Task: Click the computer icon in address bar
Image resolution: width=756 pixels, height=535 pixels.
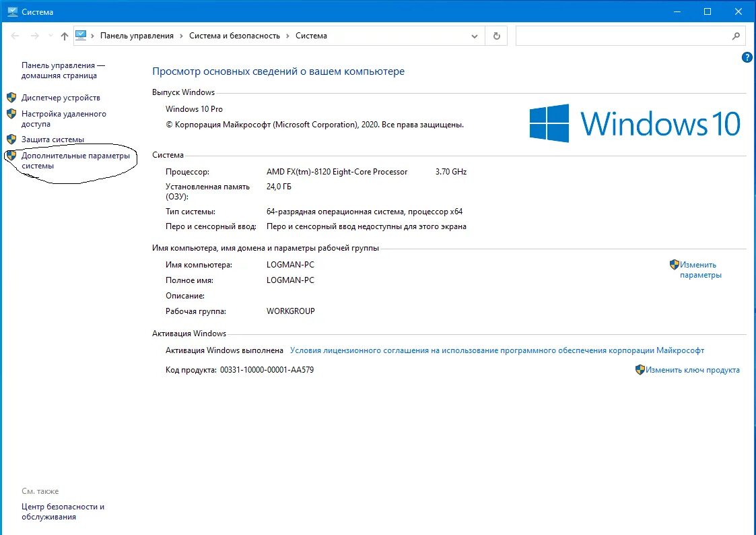Action: point(81,36)
